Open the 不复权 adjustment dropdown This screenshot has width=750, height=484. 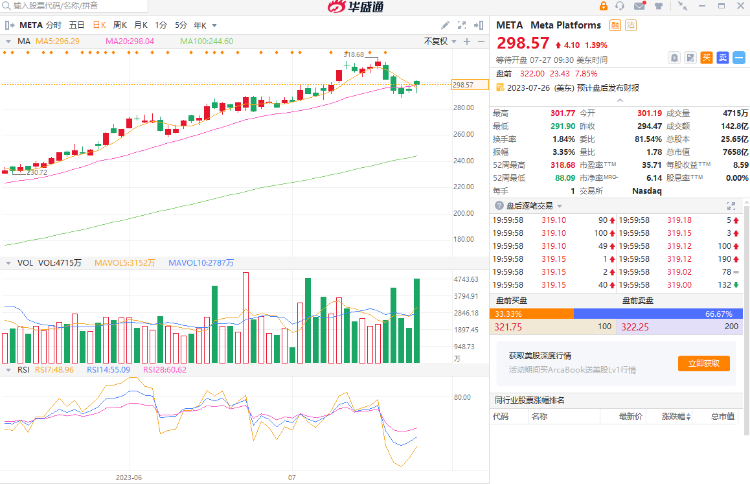(438, 41)
